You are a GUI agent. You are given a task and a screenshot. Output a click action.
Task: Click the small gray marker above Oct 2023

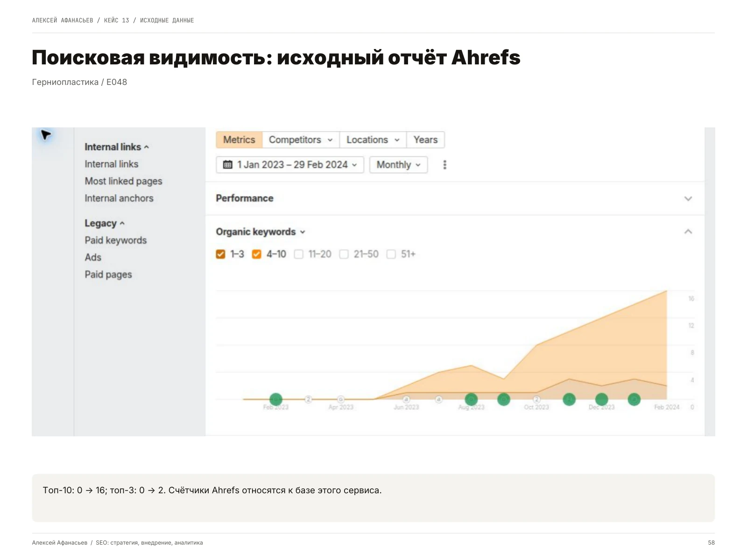click(536, 399)
